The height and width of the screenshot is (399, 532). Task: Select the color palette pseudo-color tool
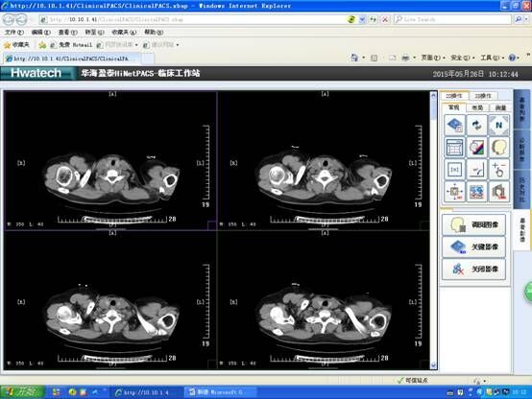(476, 147)
